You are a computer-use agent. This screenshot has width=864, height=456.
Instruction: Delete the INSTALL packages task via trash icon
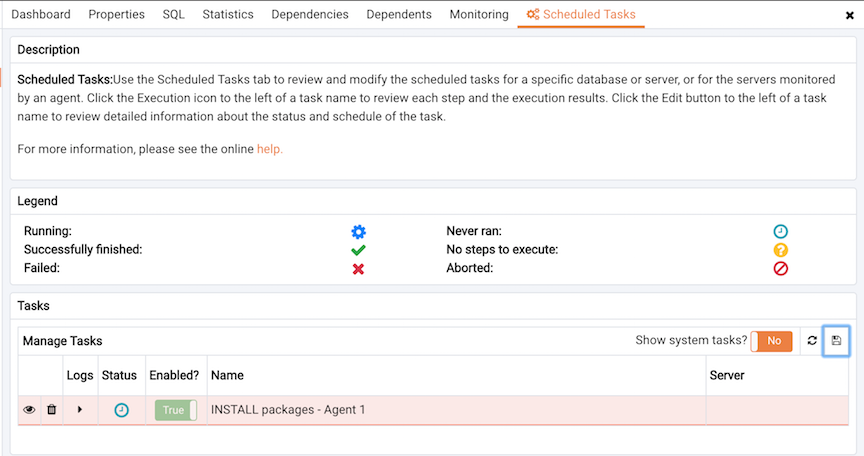tap(52, 410)
